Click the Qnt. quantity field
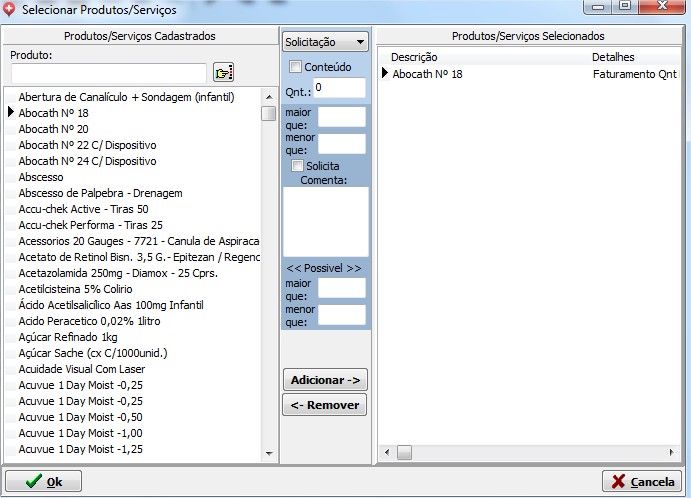 pyautogui.click(x=339, y=88)
